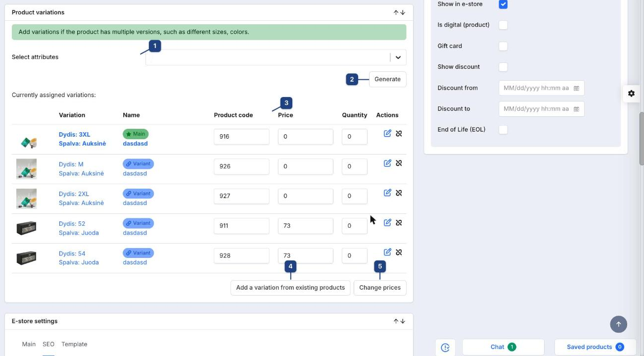This screenshot has height=356, width=644.
Task: Click the scroll-to-top arrow button
Action: 618,324
